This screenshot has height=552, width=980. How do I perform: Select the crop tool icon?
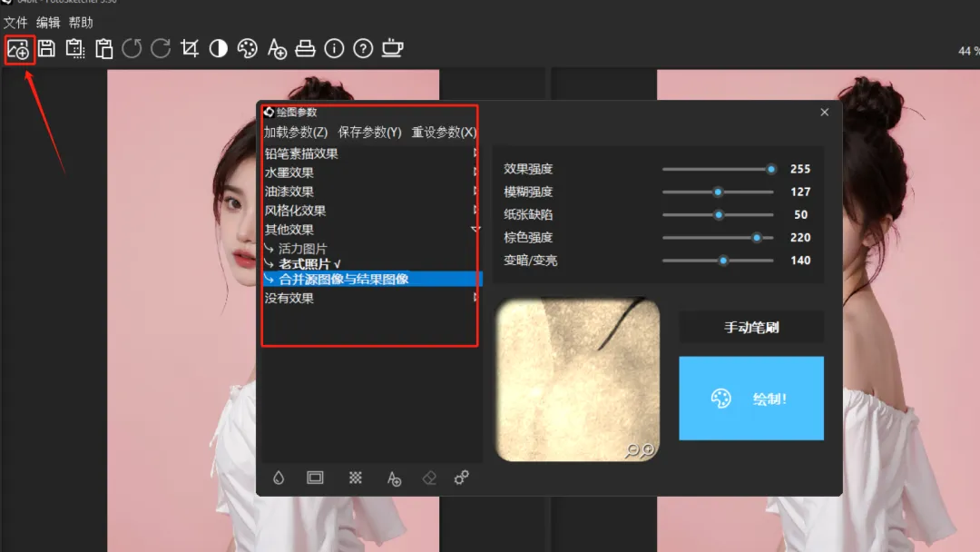click(190, 48)
